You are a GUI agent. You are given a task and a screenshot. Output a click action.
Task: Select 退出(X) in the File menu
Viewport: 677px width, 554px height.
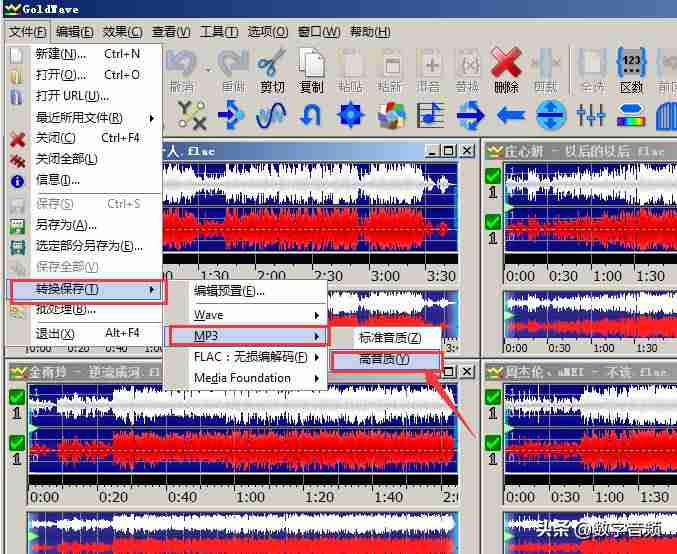(86, 333)
